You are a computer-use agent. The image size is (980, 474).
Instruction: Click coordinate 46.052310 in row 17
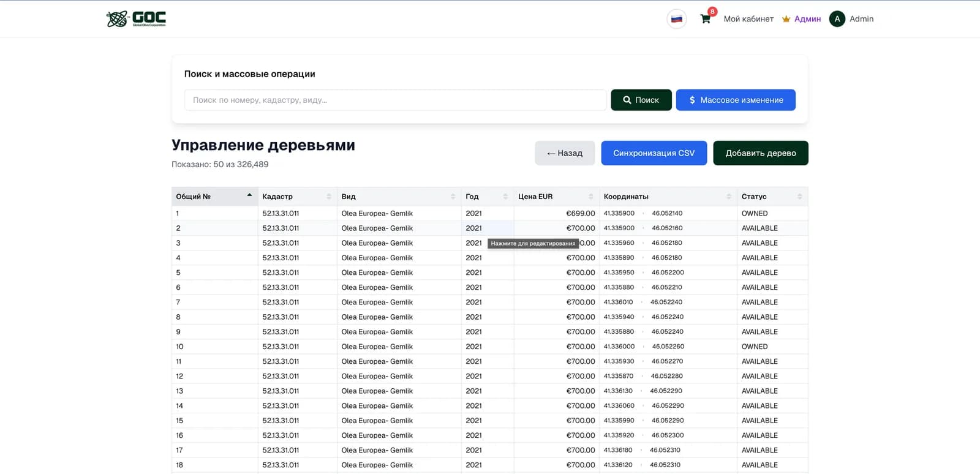tap(665, 450)
